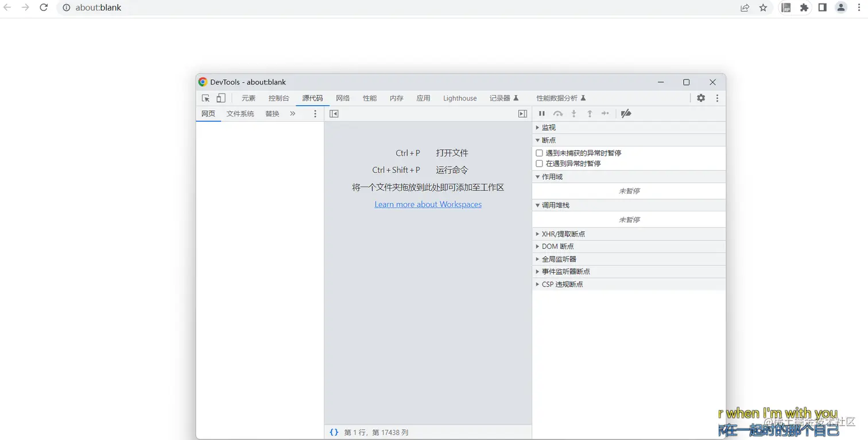
Task: Hide the navigator sidebar panel
Action: (x=334, y=114)
